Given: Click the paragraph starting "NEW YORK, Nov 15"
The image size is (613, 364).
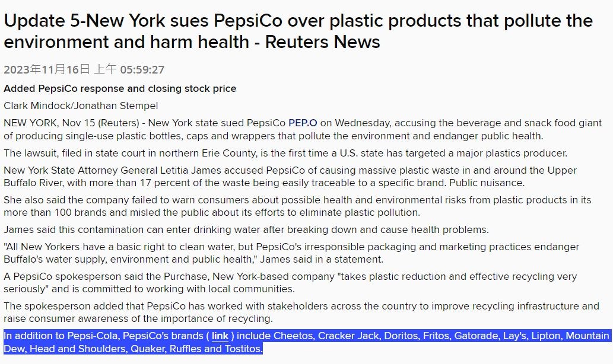Looking at the screenshot, I should [303, 129].
